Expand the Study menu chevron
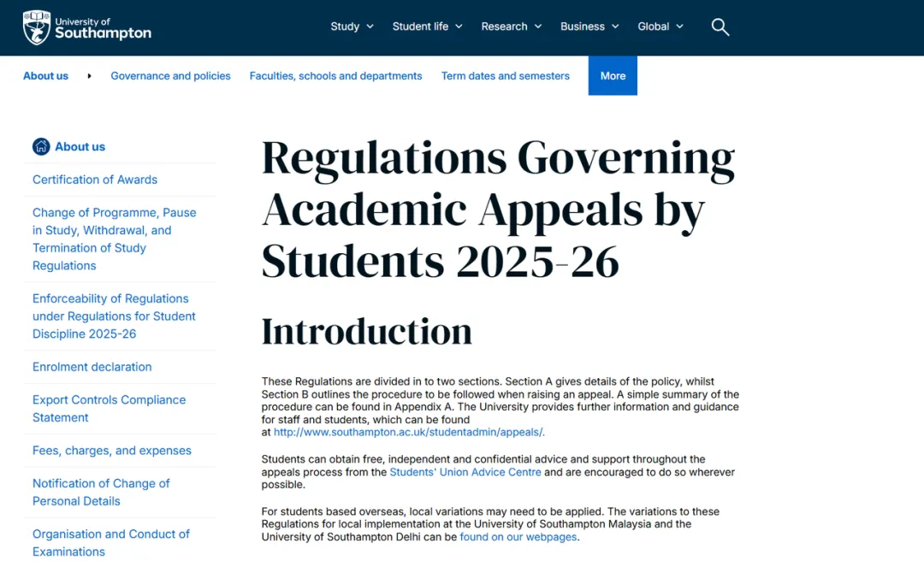Image resolution: width=924 pixels, height=567 pixels. [x=370, y=27]
